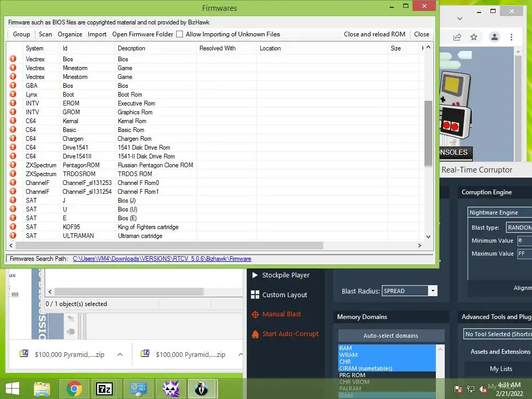The height and width of the screenshot is (399, 532).
Task: Click the status icon for INTV EROM row
Action: point(13,103)
